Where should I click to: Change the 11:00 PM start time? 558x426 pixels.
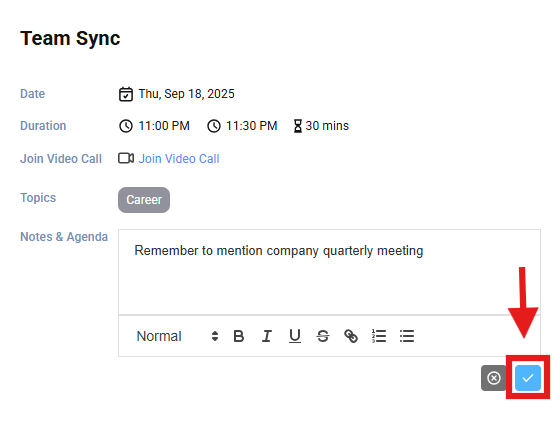[164, 126]
